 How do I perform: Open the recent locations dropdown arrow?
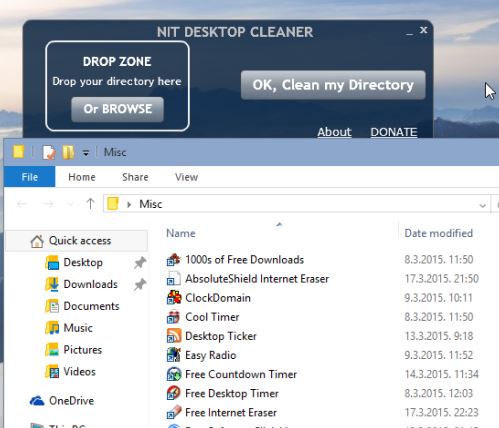tap(70, 204)
